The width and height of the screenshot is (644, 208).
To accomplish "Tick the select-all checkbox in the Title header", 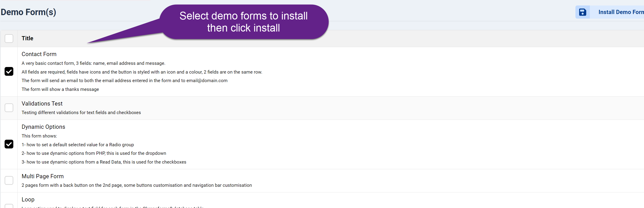I will (9, 39).
